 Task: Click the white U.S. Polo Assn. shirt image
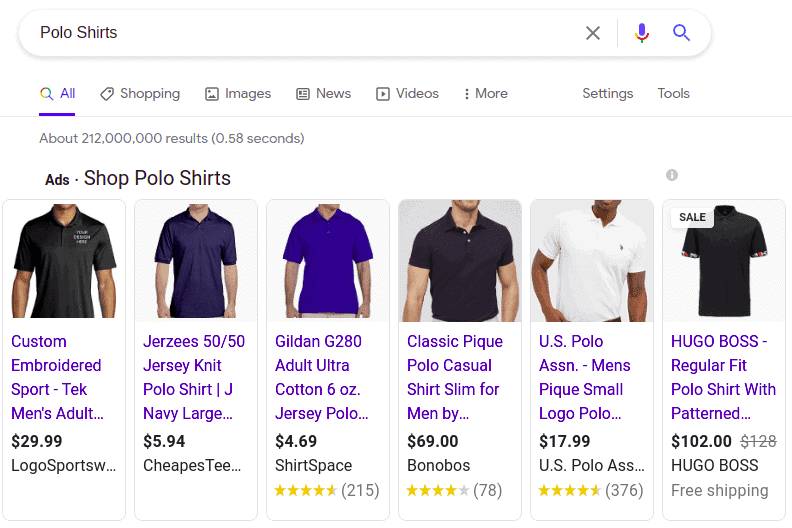pos(591,261)
